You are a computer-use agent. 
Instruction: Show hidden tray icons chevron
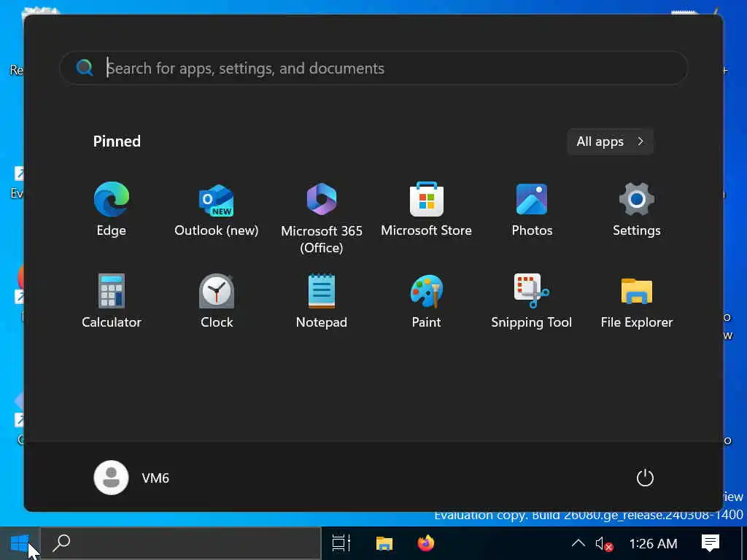coord(578,543)
